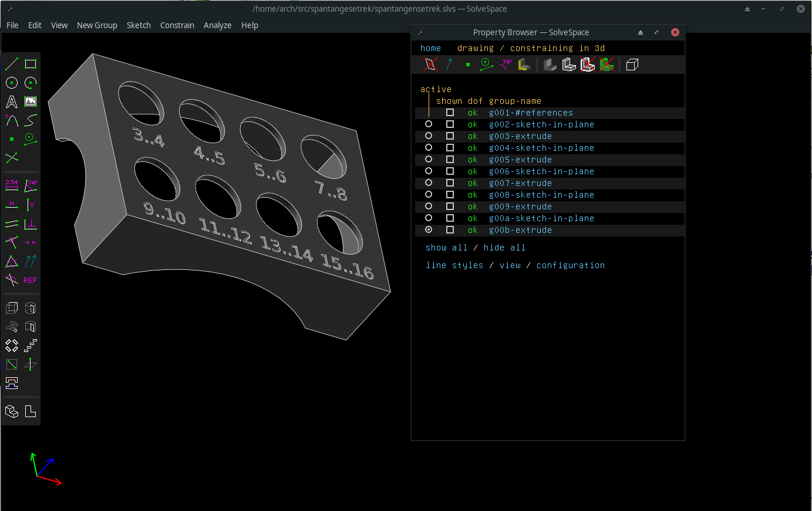Apply the perpendicular constraint tool

point(31,224)
